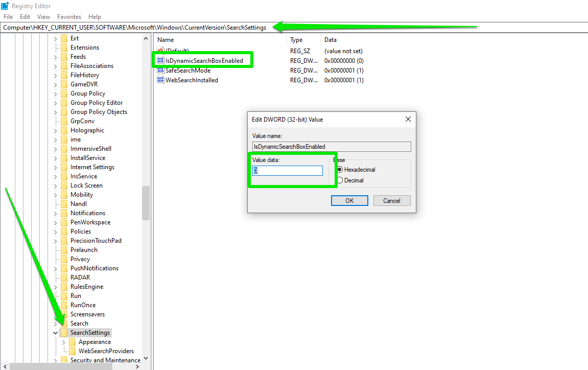Image resolution: width=588 pixels, height=370 pixels.
Task: Expand the FileAssociations key
Action: (56, 66)
